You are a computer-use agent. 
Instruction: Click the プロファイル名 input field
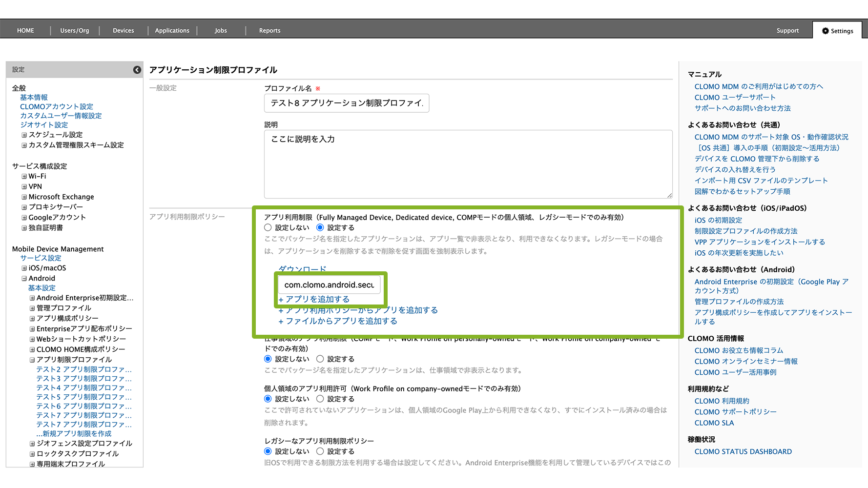click(x=347, y=103)
